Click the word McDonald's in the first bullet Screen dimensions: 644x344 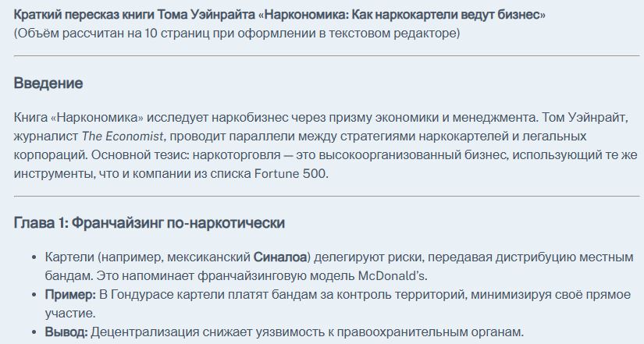click(392, 276)
